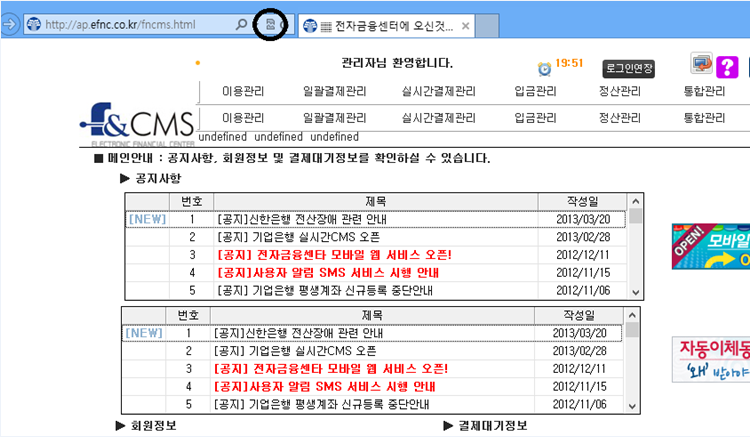This screenshot has height=437, width=750.
Task: Click the 제목 column header in the upper table
Action: point(375,202)
